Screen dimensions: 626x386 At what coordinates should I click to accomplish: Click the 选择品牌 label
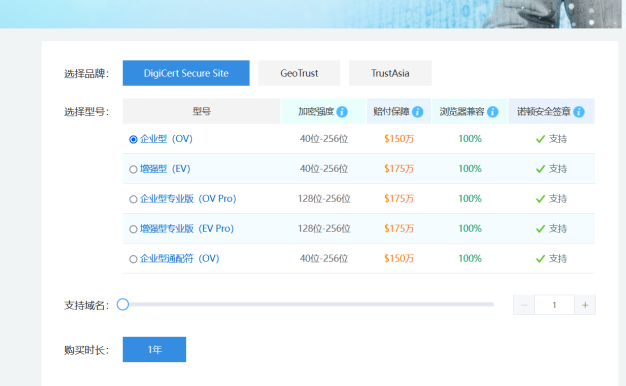(86, 74)
